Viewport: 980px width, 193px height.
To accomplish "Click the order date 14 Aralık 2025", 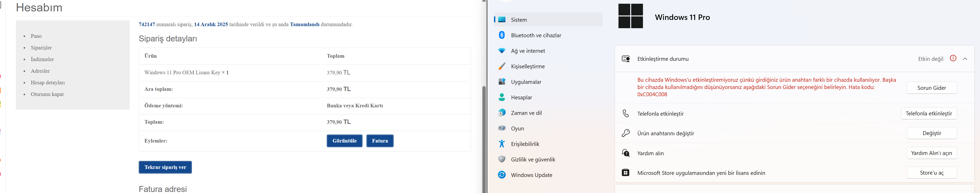I will [x=211, y=24].
